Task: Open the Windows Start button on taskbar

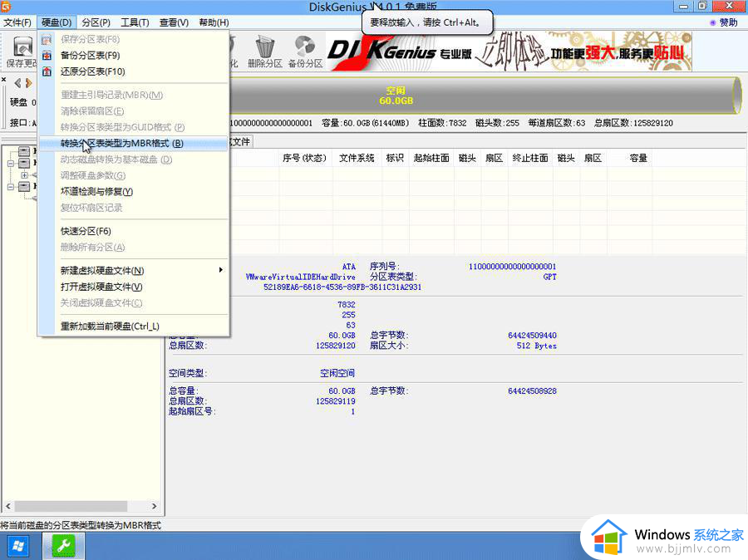Action: pyautogui.click(x=18, y=546)
